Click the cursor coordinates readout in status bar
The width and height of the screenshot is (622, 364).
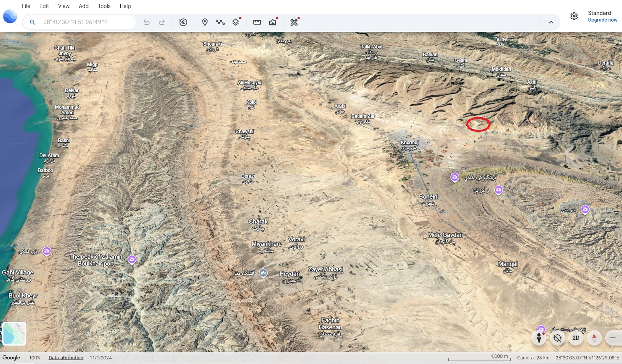(x=587, y=358)
